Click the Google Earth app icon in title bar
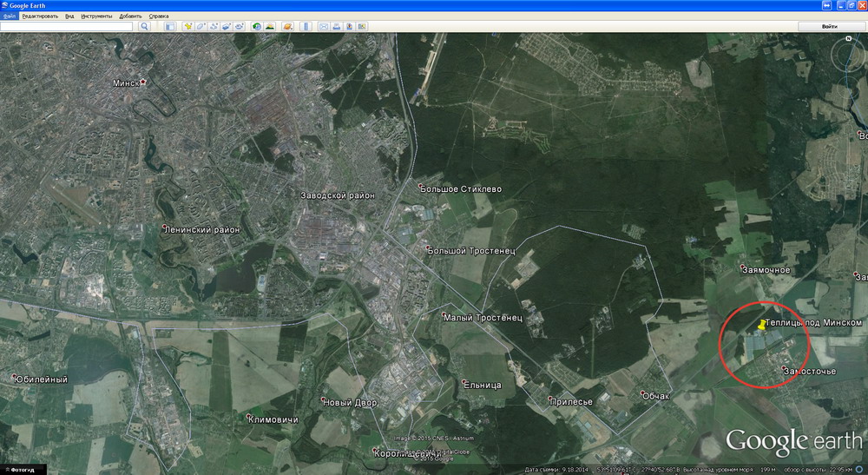Viewport: 868px width, 475px height. click(x=4, y=5)
